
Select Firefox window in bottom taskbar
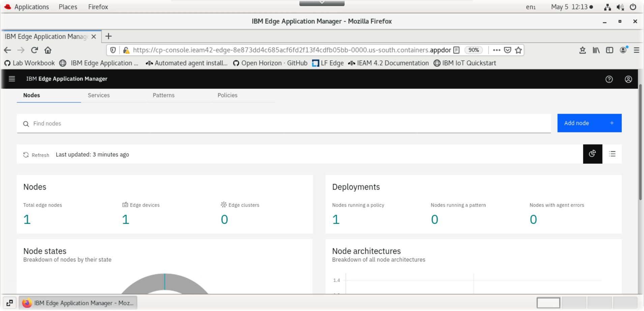pos(78,303)
